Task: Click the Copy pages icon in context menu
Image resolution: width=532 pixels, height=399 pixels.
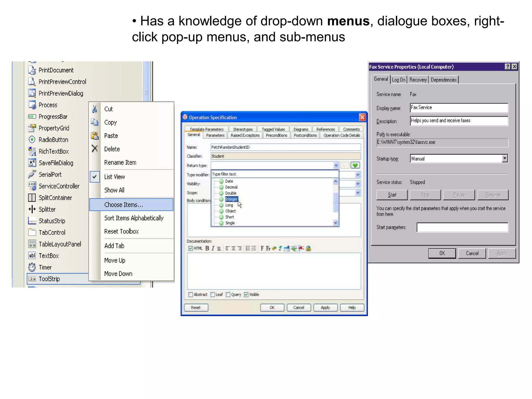Action: pyautogui.click(x=95, y=122)
